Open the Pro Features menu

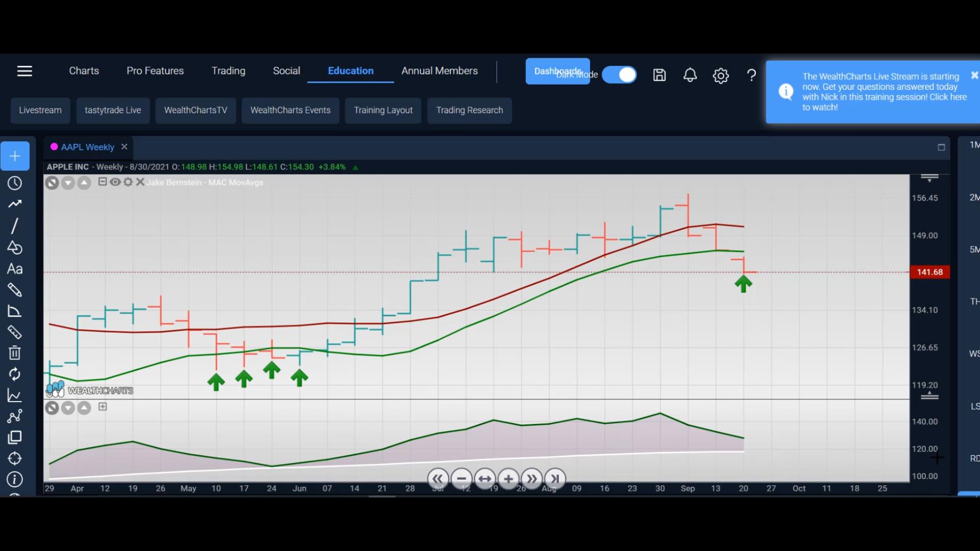coord(155,71)
